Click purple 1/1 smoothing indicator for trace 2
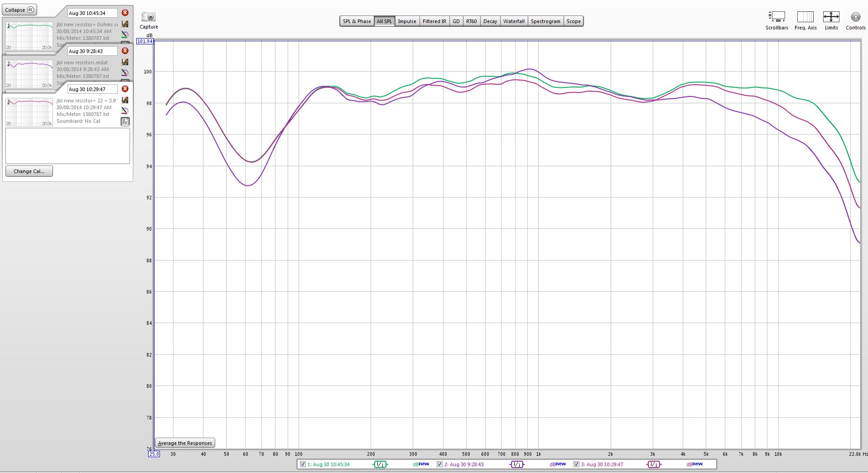868x473 pixels. point(517,464)
